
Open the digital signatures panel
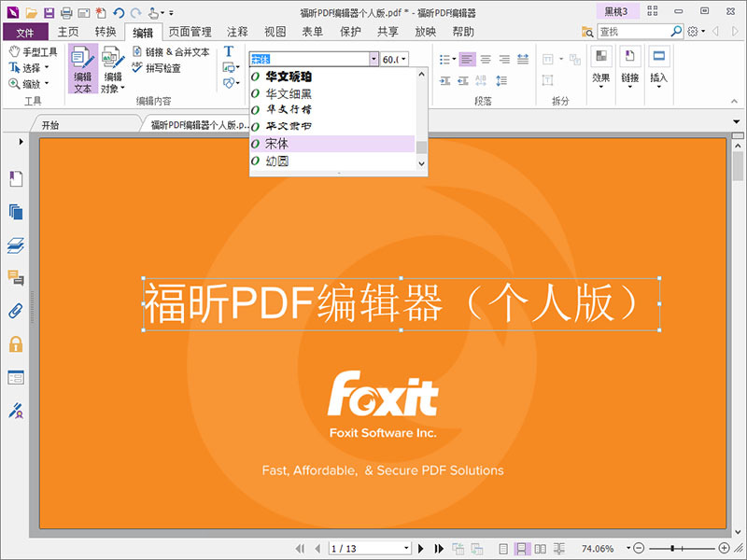(x=16, y=410)
